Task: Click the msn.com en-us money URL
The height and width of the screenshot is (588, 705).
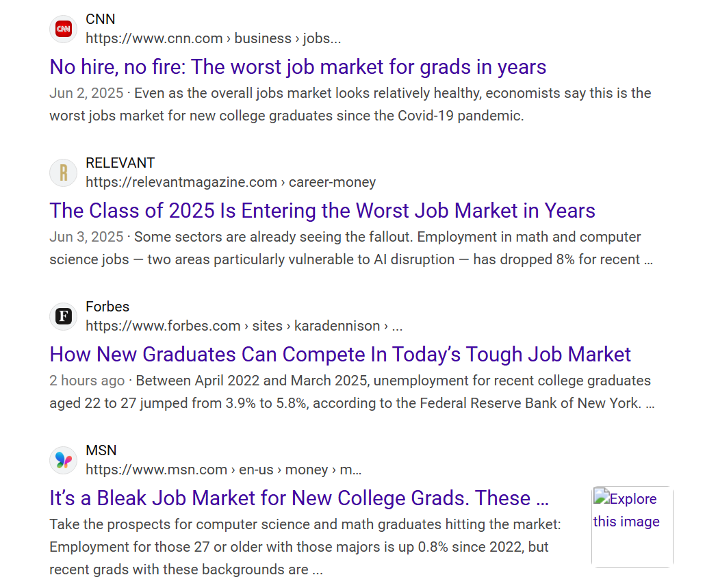Action: [223, 470]
